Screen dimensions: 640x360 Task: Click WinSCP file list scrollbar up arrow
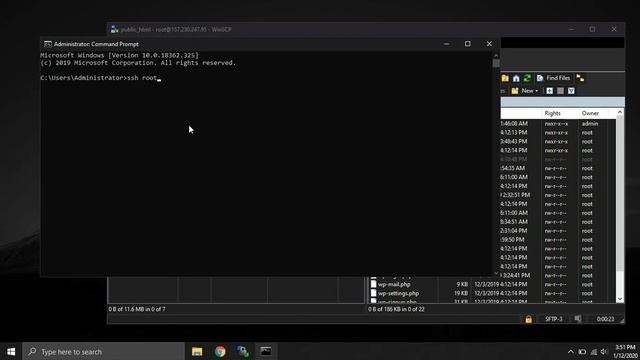620,112
